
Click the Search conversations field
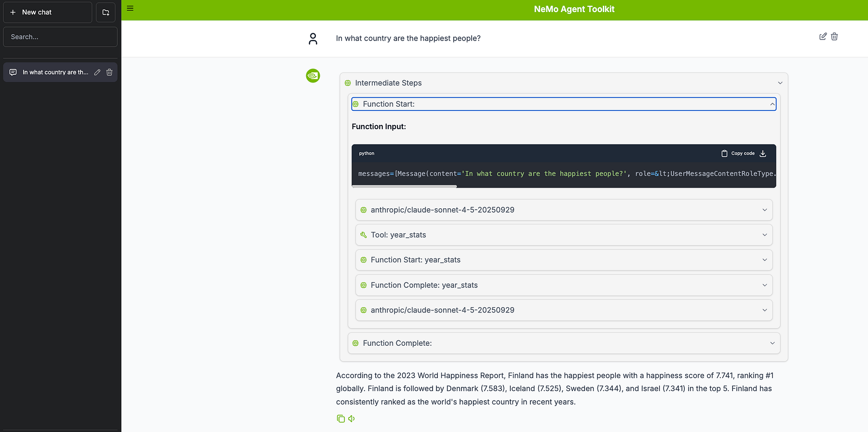tap(60, 37)
